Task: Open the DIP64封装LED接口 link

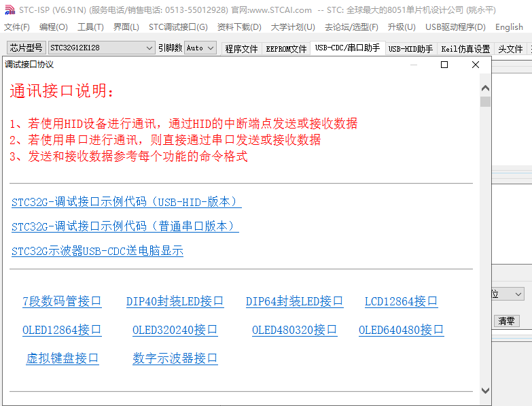Action: pyautogui.click(x=294, y=301)
